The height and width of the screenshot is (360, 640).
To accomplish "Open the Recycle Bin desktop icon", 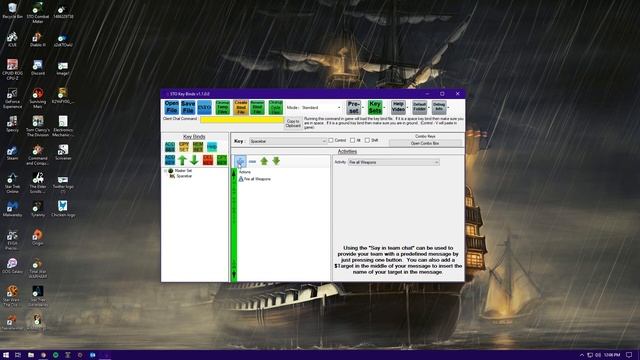I will point(12,11).
